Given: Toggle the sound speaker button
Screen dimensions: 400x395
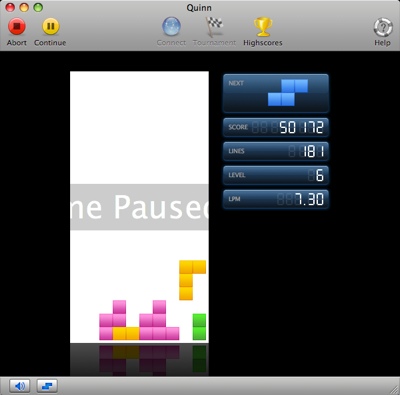Looking at the screenshot, I should tap(20, 386).
